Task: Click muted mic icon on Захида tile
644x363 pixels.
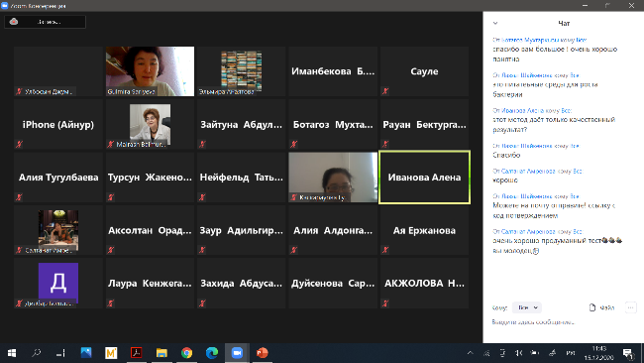Action: pyautogui.click(x=202, y=302)
